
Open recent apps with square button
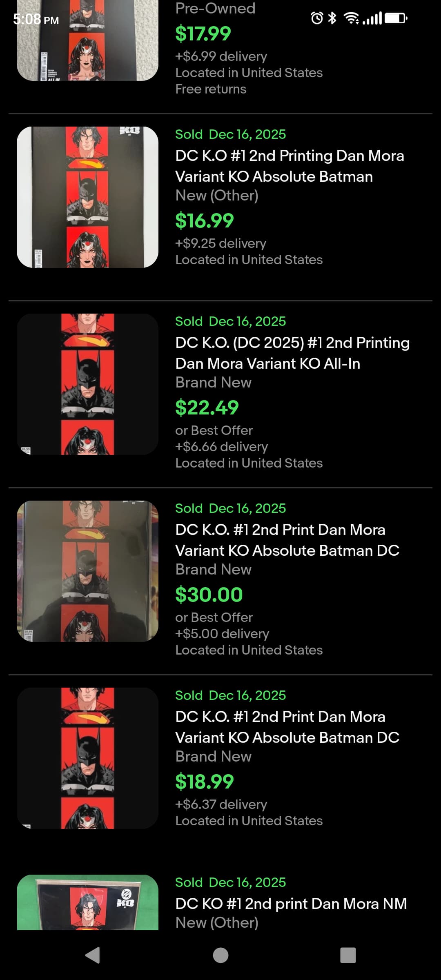348,955
